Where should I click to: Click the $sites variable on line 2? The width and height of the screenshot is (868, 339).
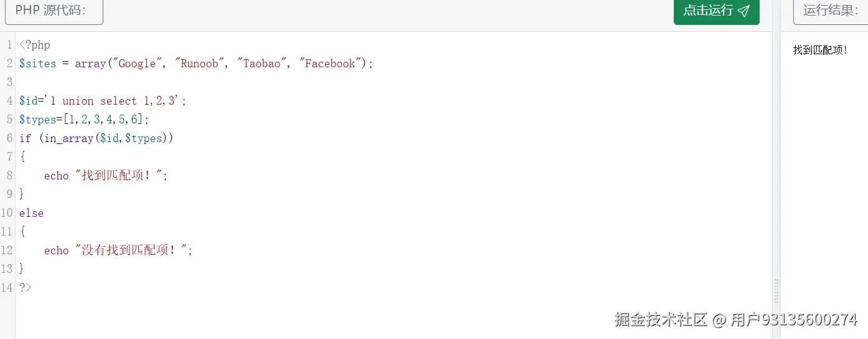[37, 64]
